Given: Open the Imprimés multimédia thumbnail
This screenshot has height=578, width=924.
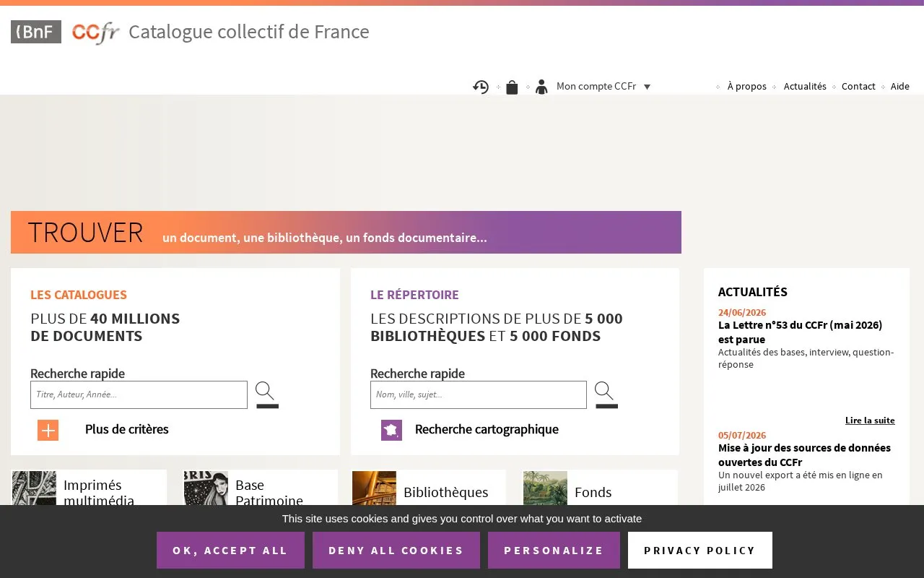Looking at the screenshot, I should click(x=34, y=488).
